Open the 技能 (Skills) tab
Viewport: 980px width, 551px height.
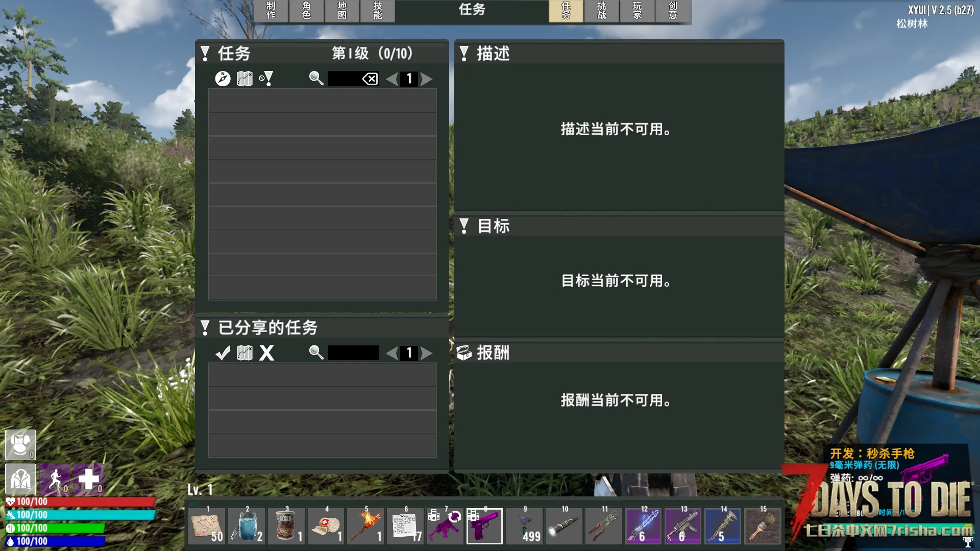pos(378,10)
